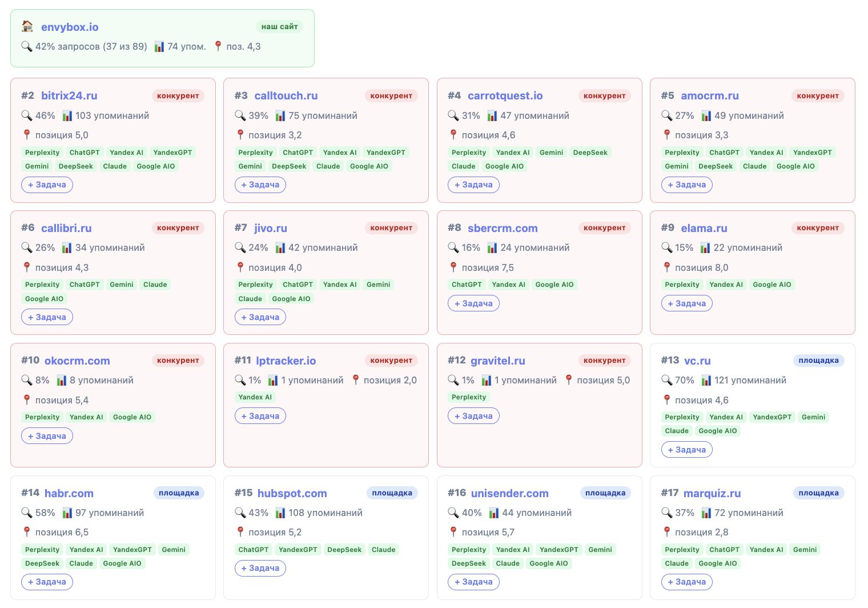Click the house icon beside envybox.io
Viewport: 868px width, 608px height.
tap(27, 26)
